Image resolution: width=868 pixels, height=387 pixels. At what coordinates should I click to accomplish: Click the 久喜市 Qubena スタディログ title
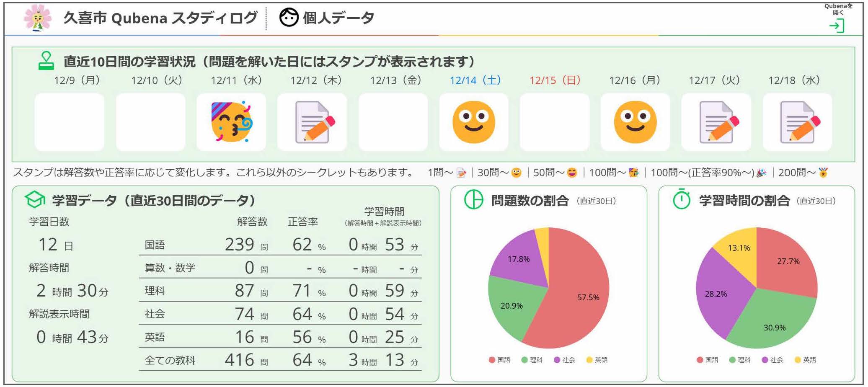[x=160, y=18]
